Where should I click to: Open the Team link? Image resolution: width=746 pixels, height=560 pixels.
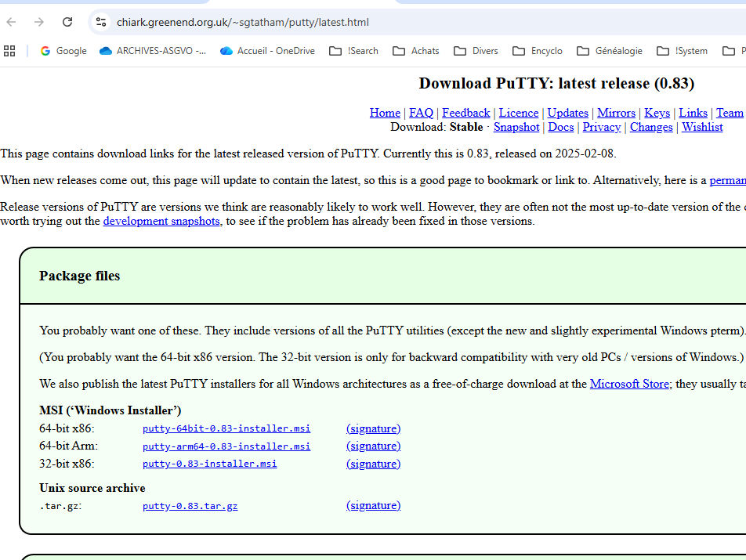[x=730, y=113]
